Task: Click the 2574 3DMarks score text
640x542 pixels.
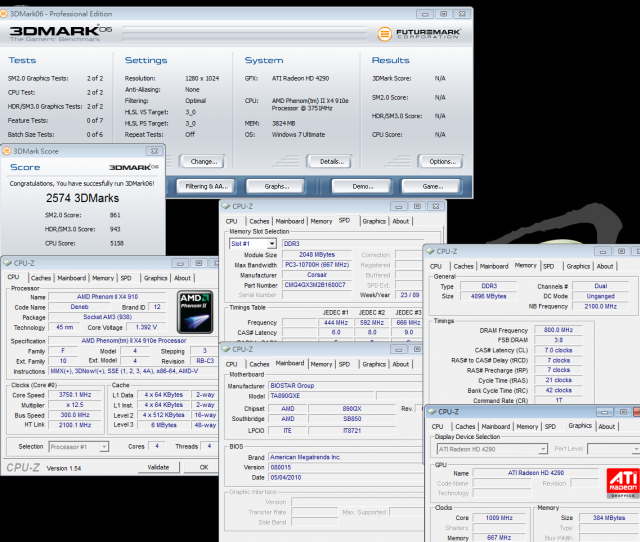Action: (x=82, y=198)
